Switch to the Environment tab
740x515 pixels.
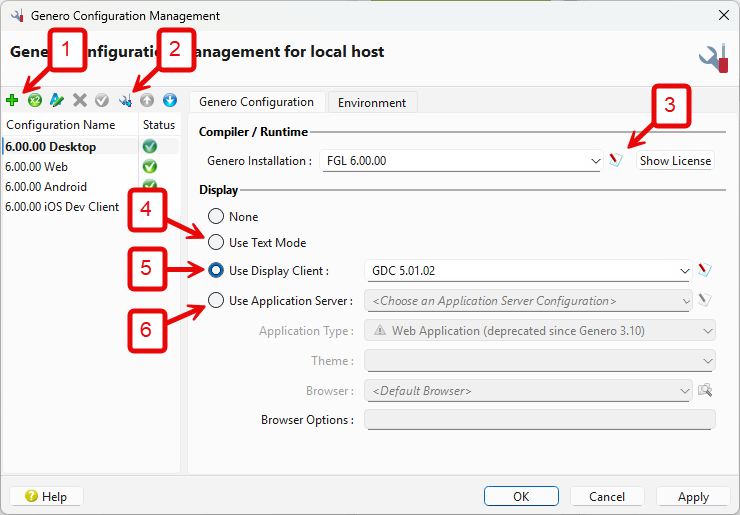click(372, 102)
